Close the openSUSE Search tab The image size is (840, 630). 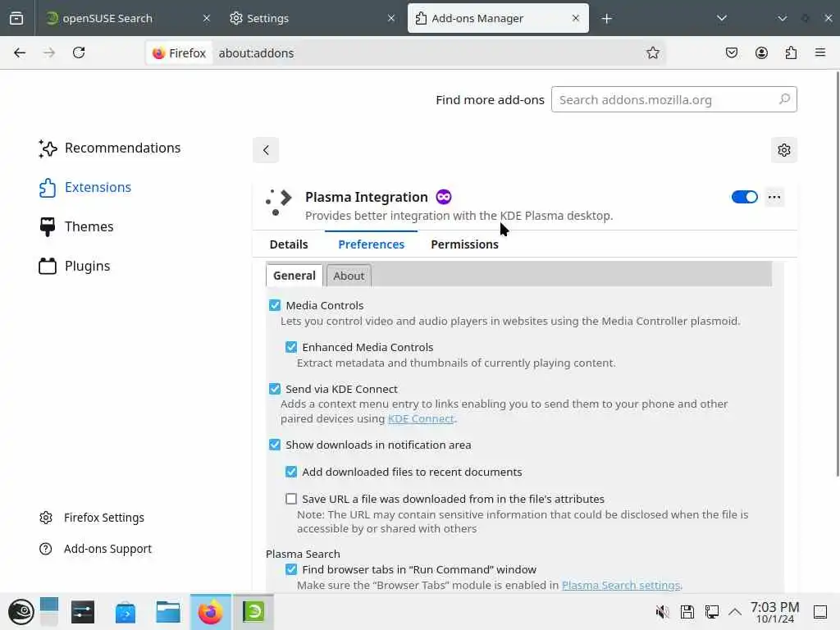tap(207, 18)
